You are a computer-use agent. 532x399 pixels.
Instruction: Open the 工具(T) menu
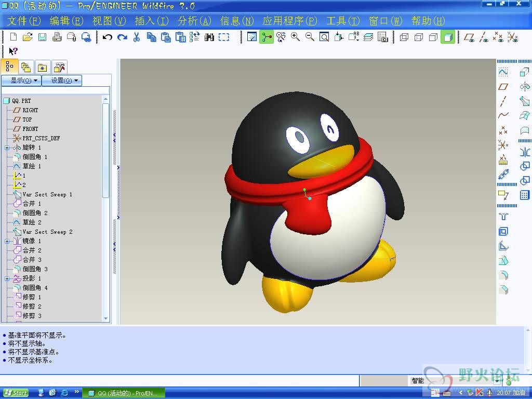[x=343, y=21]
